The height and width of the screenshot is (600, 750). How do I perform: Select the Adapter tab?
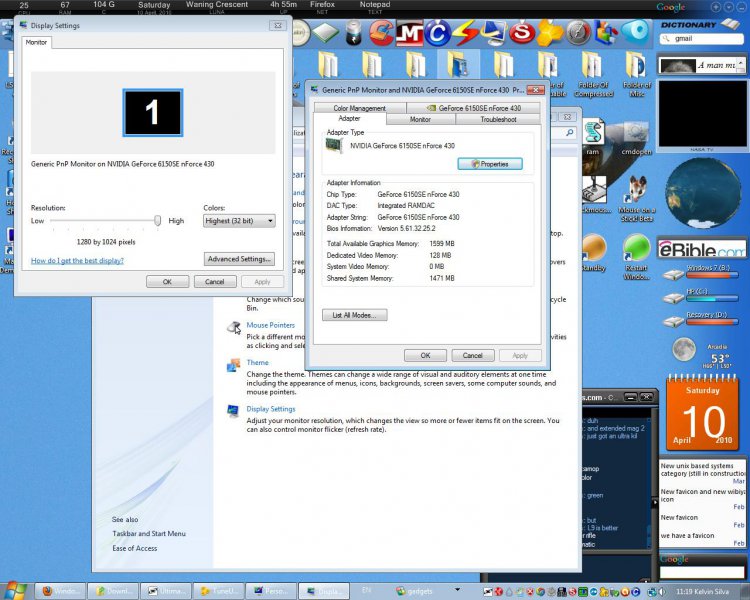[x=349, y=119]
